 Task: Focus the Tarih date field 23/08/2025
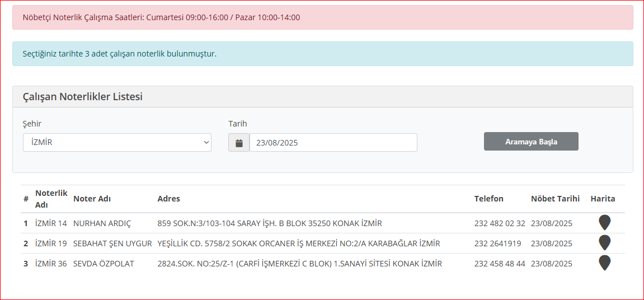[333, 143]
